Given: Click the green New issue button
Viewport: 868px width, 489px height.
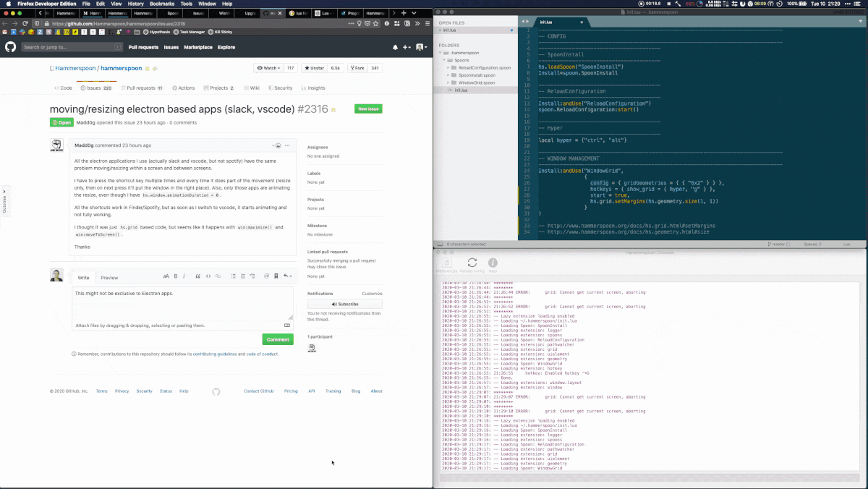Looking at the screenshot, I should pos(368,109).
